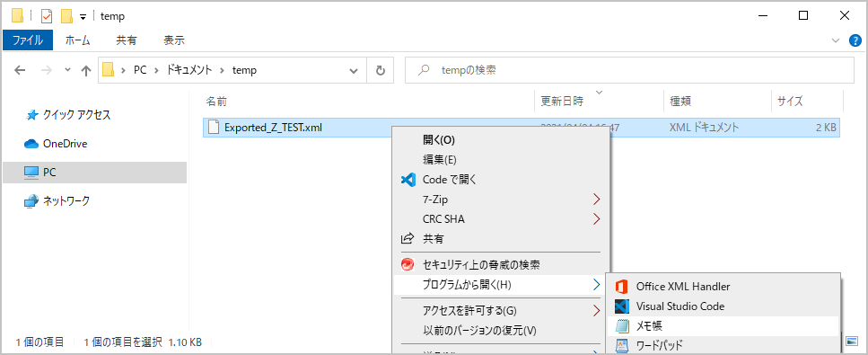Refresh the temp folder view
The height and width of the screenshot is (355, 868).
(x=381, y=70)
